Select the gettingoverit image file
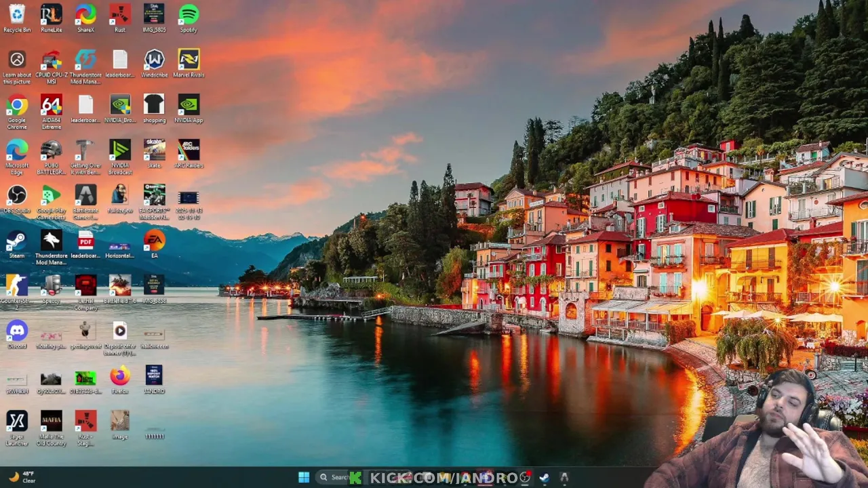 (x=85, y=334)
